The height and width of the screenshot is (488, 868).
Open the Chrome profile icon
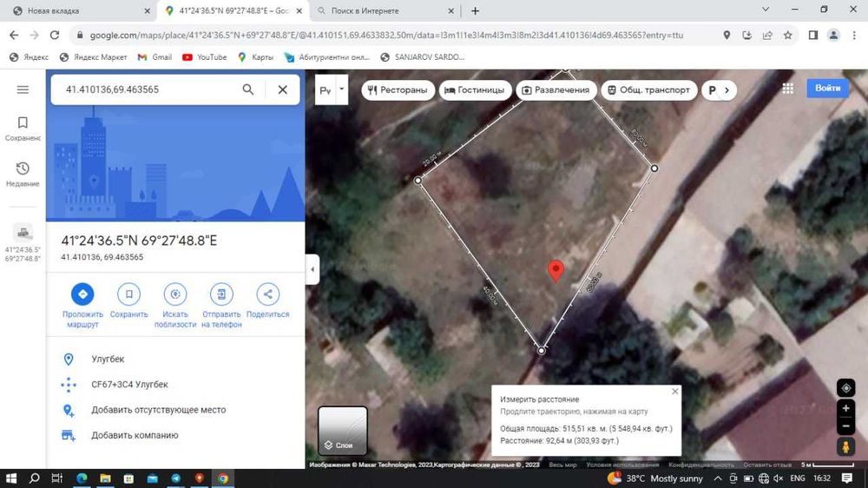click(833, 35)
